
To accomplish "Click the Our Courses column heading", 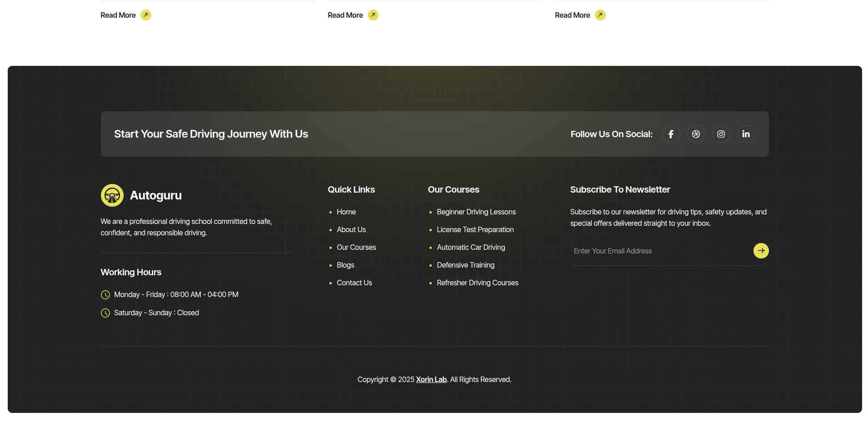I will (454, 189).
